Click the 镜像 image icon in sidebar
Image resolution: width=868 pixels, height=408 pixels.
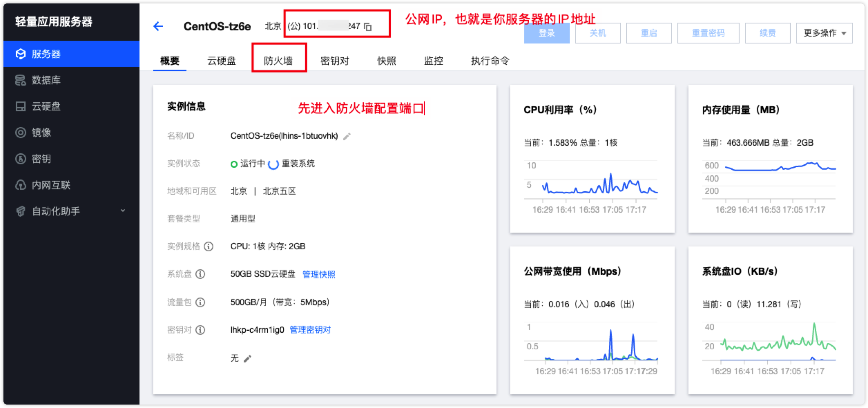click(21, 133)
